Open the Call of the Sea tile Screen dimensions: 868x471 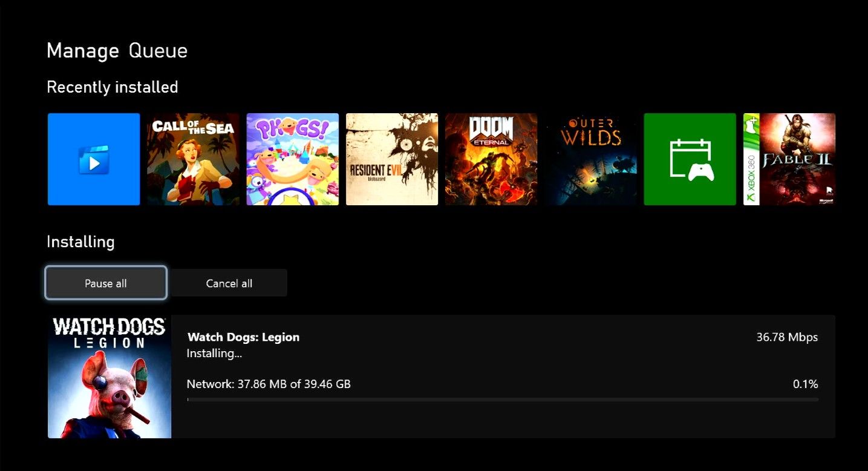[193, 159]
